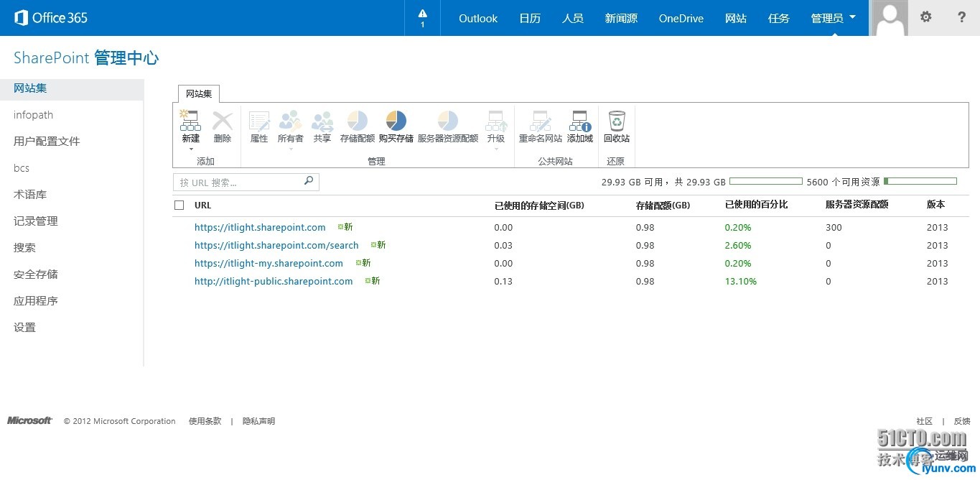Click the 服务器资源配额 column header
980x480 pixels.
(x=857, y=205)
